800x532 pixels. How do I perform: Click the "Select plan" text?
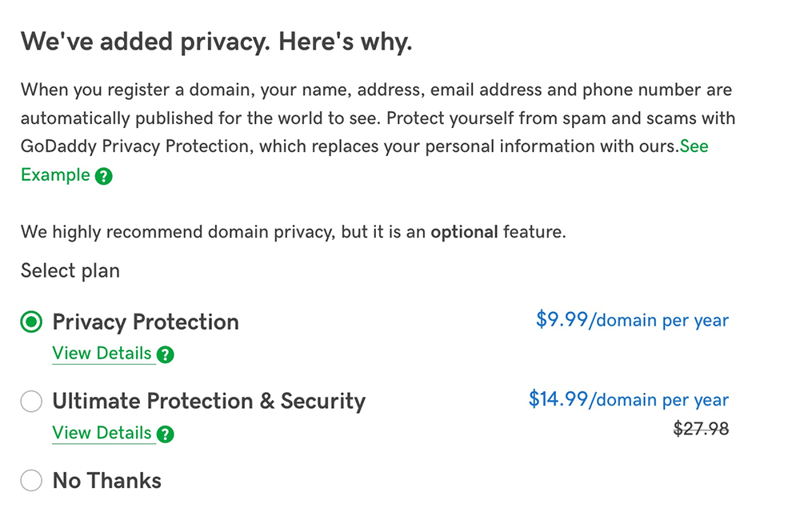(x=70, y=271)
